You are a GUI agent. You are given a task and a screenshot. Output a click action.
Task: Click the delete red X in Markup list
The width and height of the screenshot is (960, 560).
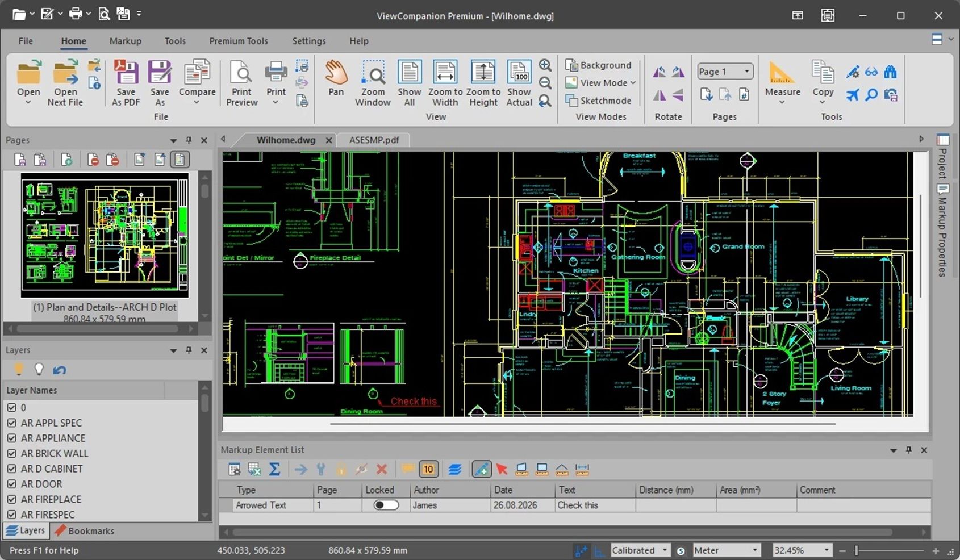click(382, 469)
